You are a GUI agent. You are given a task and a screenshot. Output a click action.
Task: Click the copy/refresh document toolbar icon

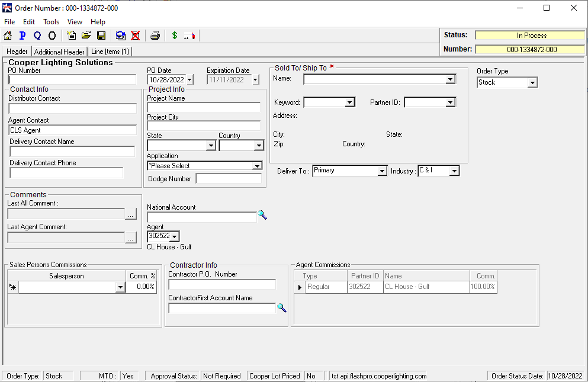point(121,36)
